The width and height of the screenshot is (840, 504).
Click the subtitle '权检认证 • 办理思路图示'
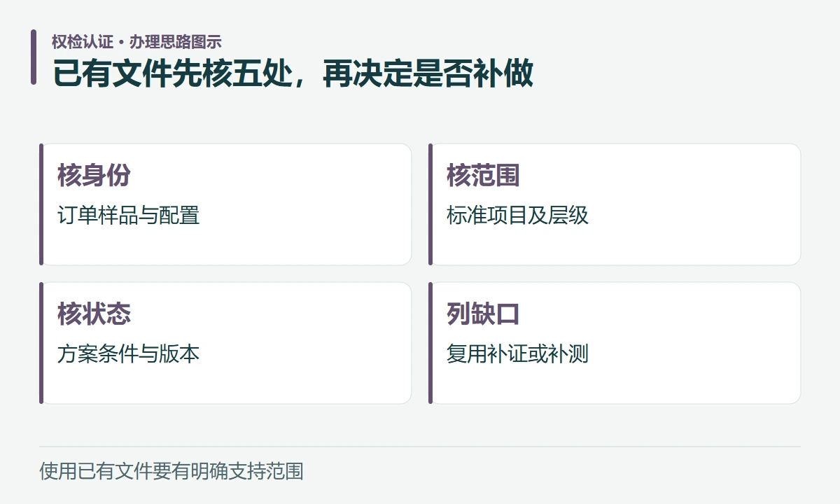(x=136, y=42)
